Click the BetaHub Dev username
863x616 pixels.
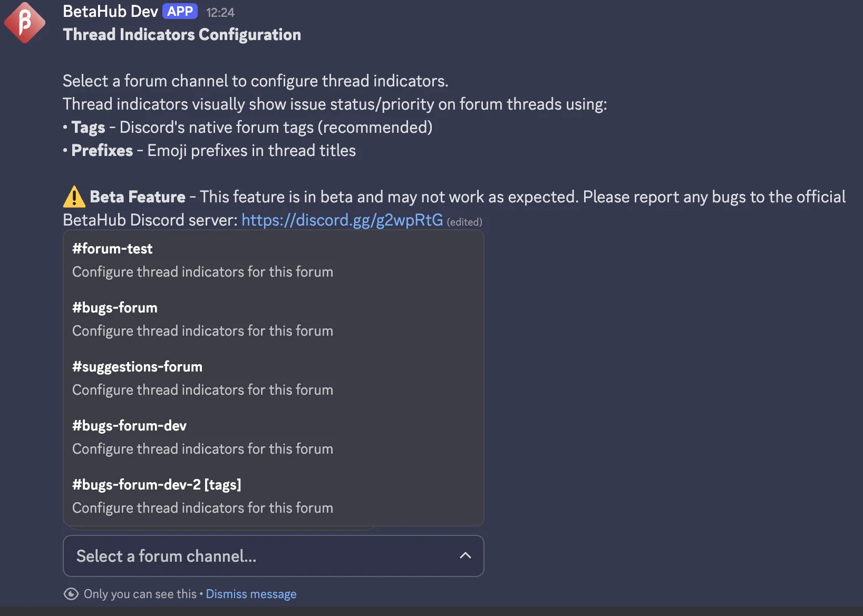coord(109,11)
